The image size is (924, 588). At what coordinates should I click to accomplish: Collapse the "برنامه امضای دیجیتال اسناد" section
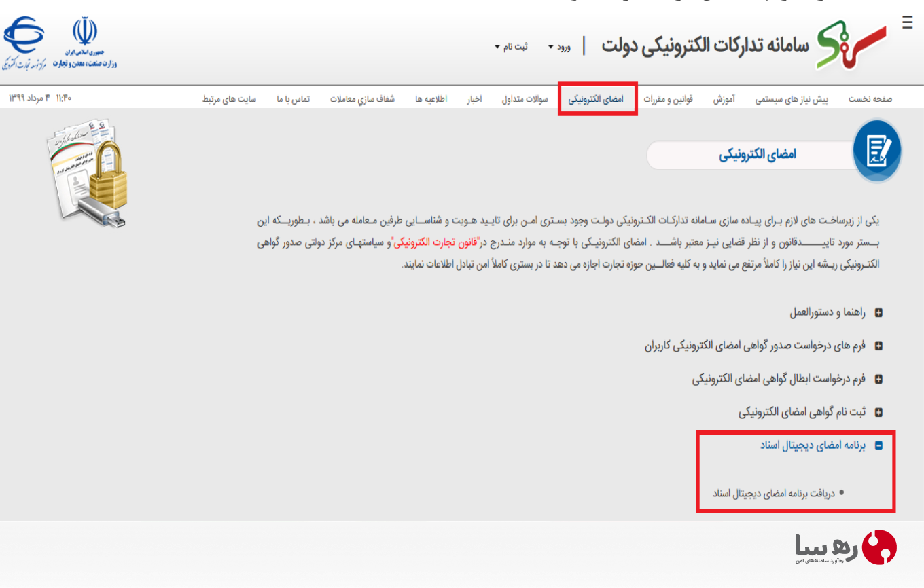821,445
